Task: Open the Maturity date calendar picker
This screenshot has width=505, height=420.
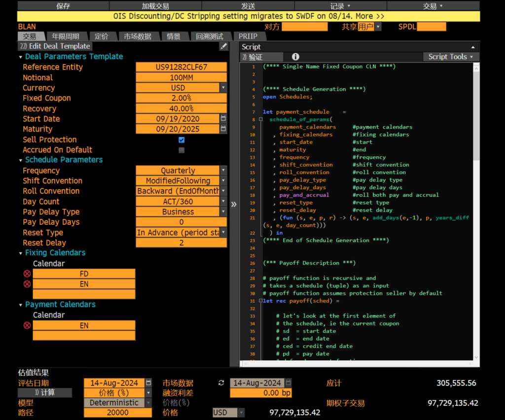Action: tap(223, 129)
